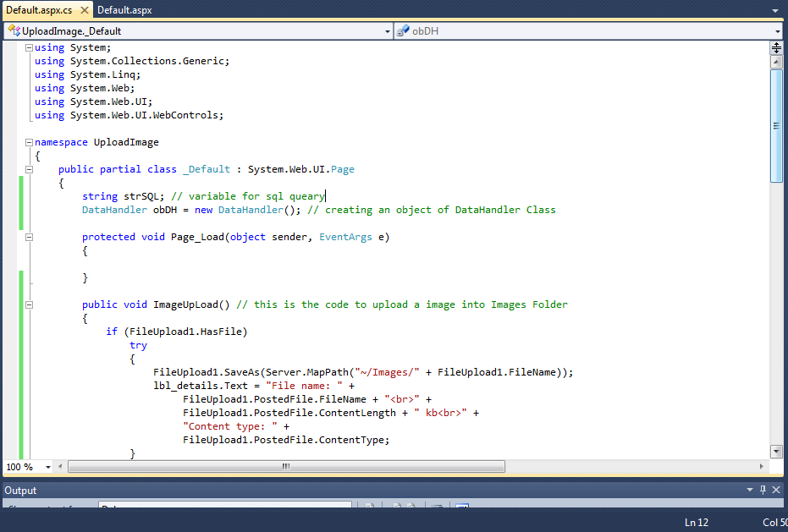
Task: Click the horizontal scrollbar thumb
Action: tap(286, 467)
